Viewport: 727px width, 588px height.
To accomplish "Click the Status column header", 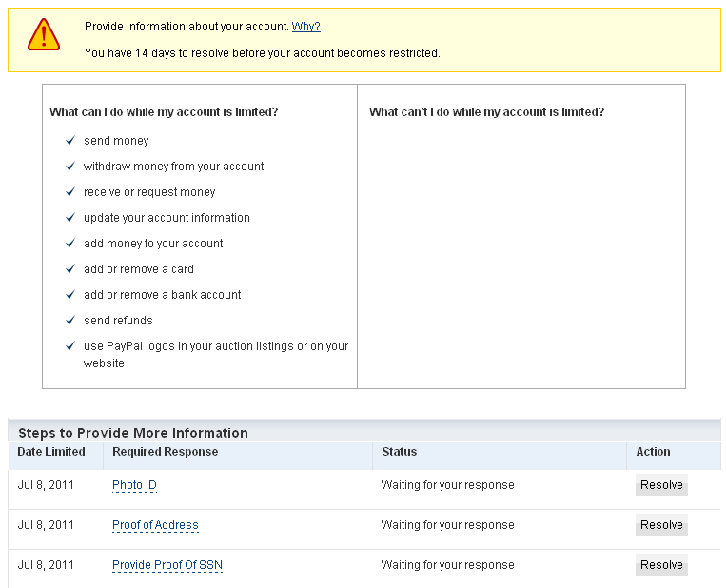I will tap(399, 452).
